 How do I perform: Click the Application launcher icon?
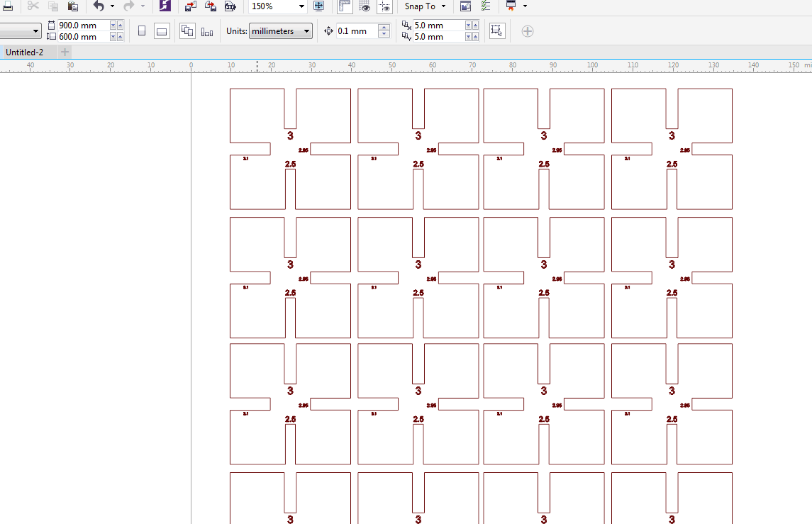pos(511,6)
